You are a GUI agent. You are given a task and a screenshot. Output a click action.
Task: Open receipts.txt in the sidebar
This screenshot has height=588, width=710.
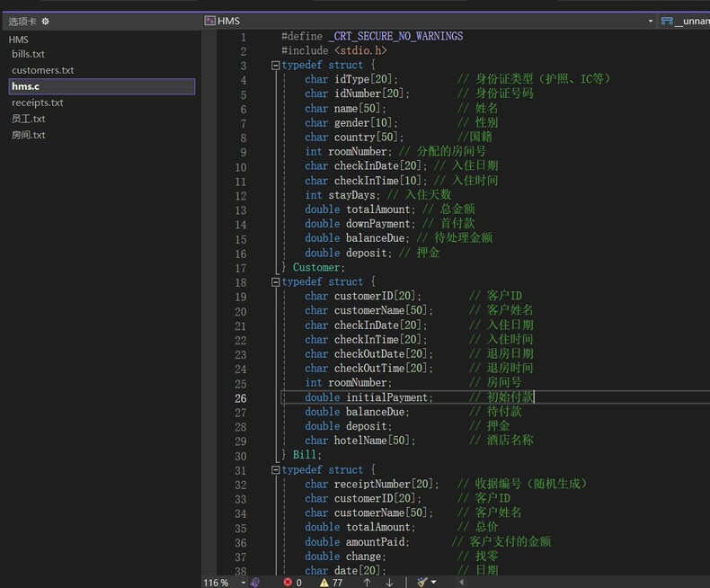(37, 102)
